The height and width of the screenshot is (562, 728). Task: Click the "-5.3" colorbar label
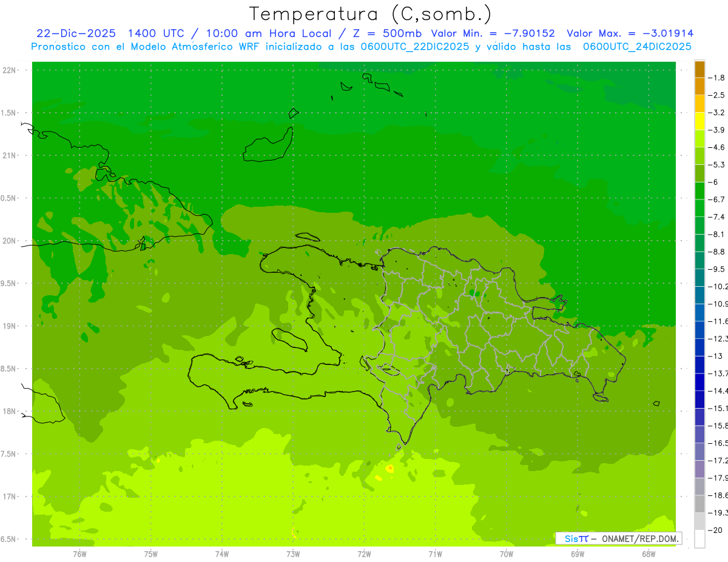click(x=717, y=165)
